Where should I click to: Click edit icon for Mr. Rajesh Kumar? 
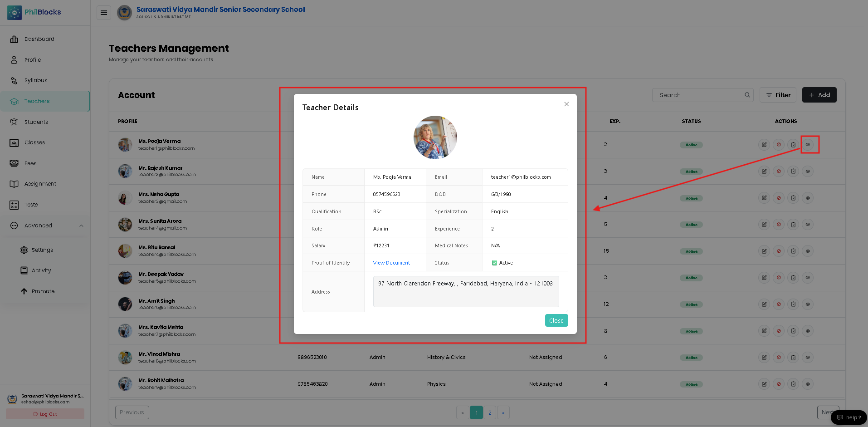coord(764,172)
